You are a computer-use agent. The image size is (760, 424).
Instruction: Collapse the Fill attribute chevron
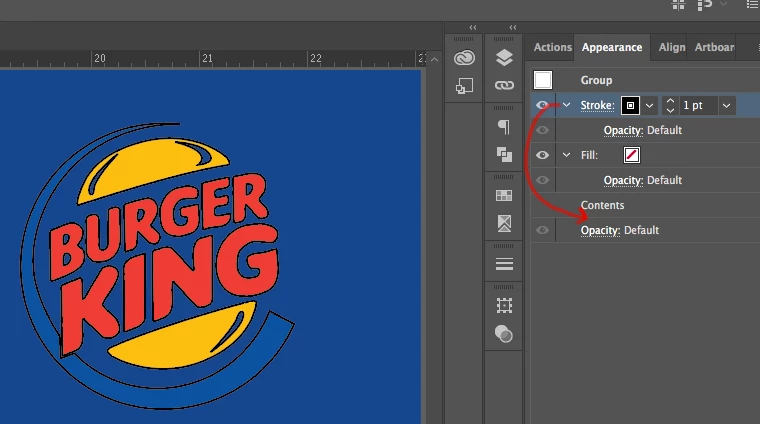click(x=566, y=155)
